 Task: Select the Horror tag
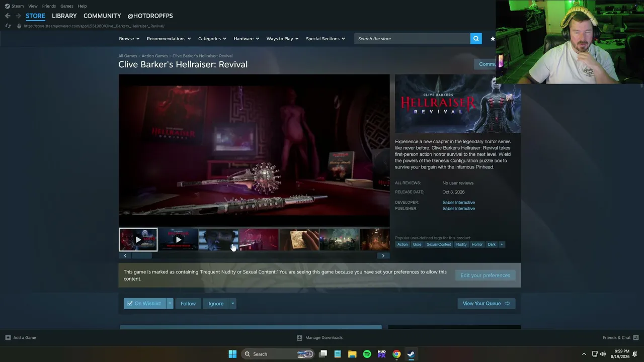coord(477,244)
